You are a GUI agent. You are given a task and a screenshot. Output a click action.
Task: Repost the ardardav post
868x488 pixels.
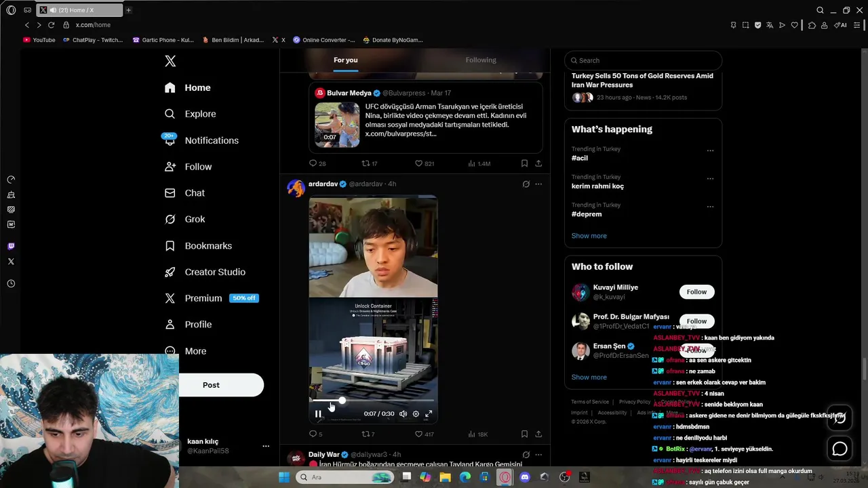point(368,434)
